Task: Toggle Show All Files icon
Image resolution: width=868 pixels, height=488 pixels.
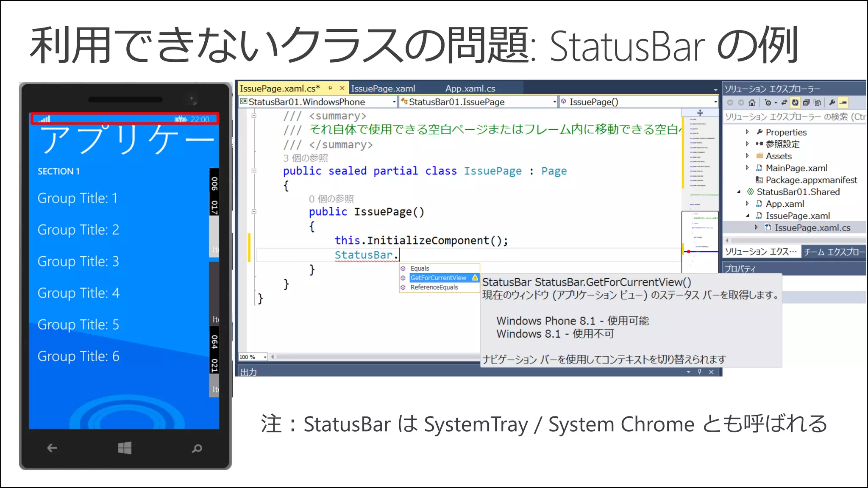Action: [x=818, y=103]
